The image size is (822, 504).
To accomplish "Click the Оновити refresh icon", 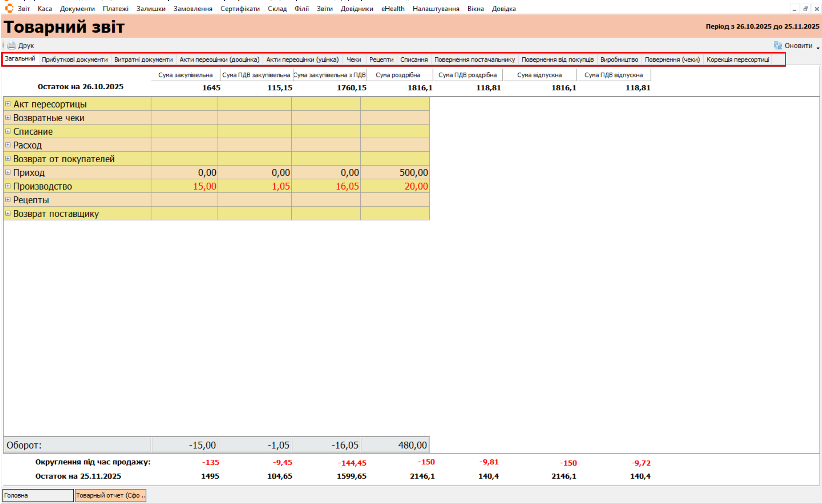I will tap(777, 45).
